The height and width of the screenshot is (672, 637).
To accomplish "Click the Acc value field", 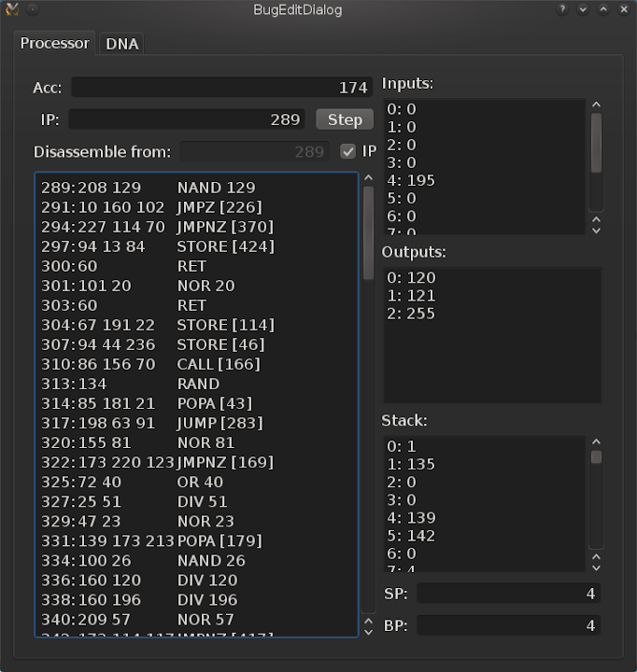I will coord(221,88).
